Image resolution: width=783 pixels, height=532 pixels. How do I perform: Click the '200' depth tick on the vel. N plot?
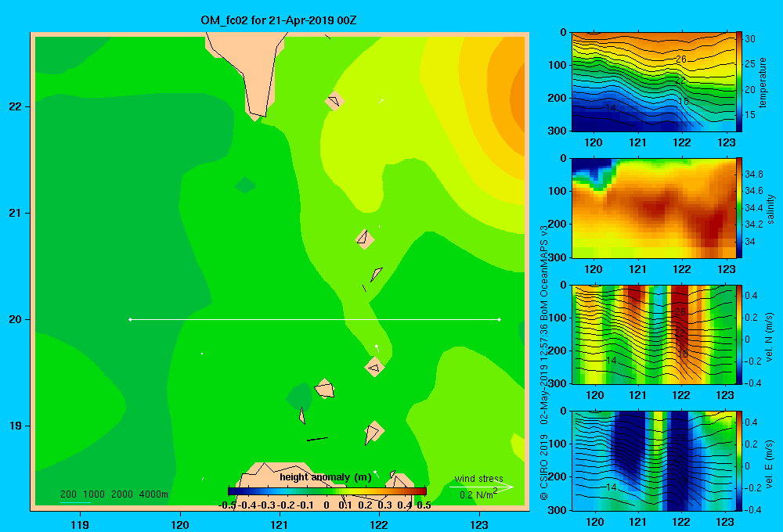[x=557, y=350]
